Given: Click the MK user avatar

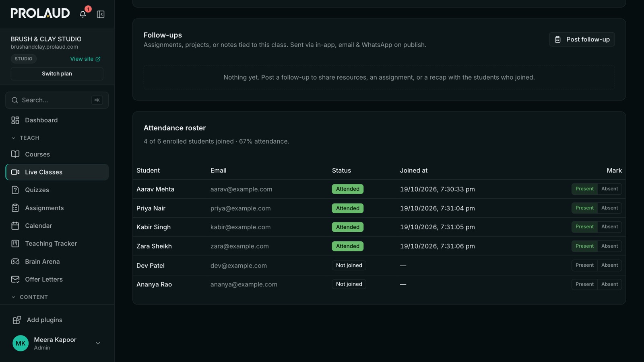Looking at the screenshot, I should (x=21, y=343).
